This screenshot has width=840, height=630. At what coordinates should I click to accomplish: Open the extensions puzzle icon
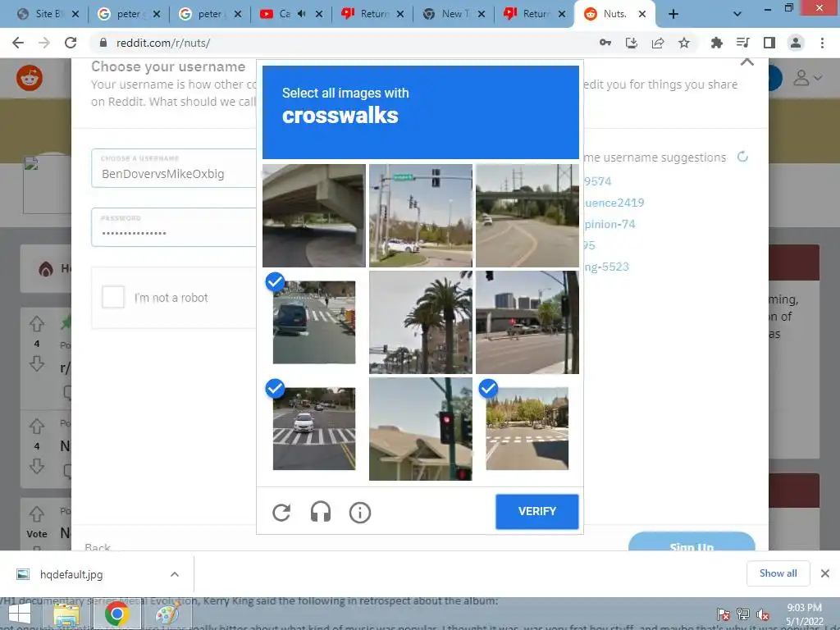click(x=716, y=43)
